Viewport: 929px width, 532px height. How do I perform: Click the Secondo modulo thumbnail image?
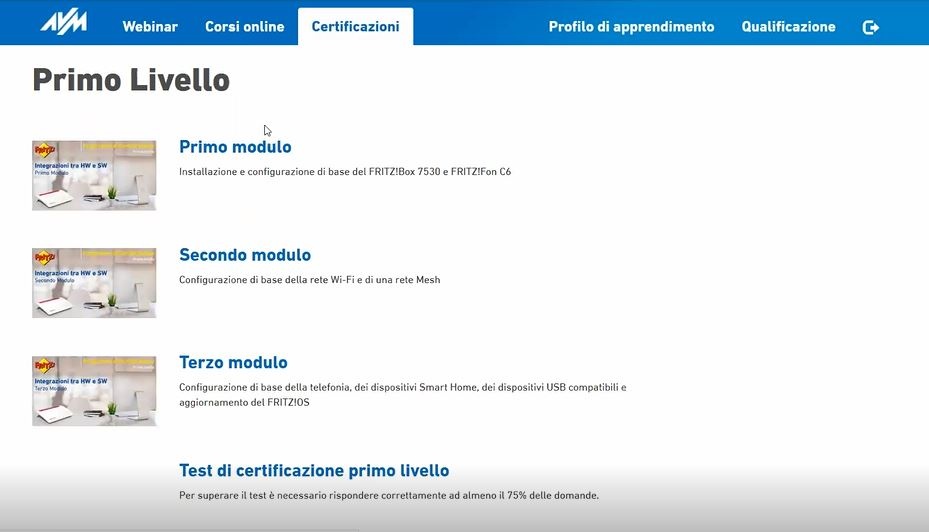[94, 283]
